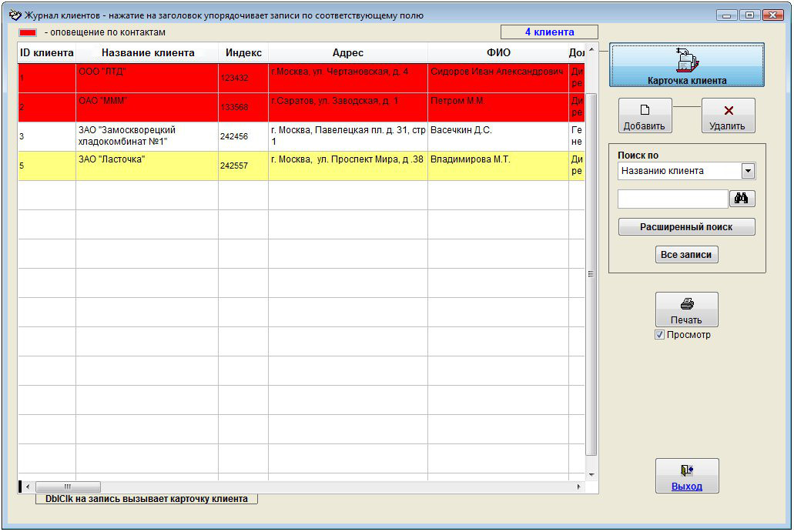Click the Печать printer button
The height and width of the screenshot is (532, 794).
coord(686,309)
